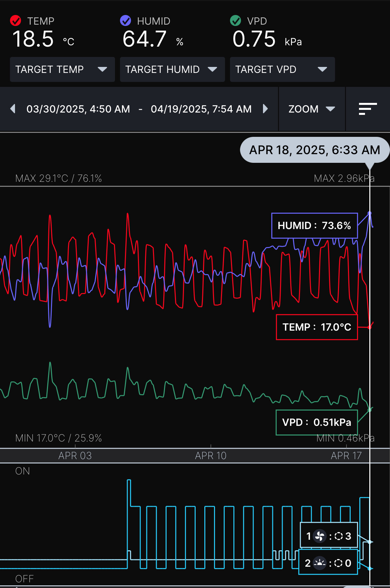Click the APR 18 timestamp cursor bubble
Viewport: 390px width, 588px height.
tap(314, 150)
